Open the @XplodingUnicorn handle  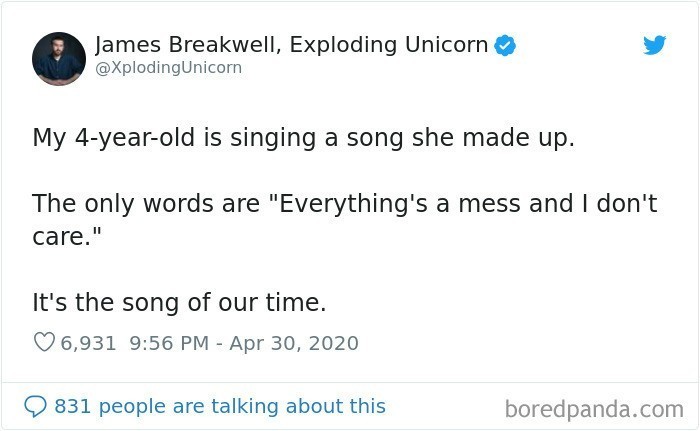(x=168, y=67)
